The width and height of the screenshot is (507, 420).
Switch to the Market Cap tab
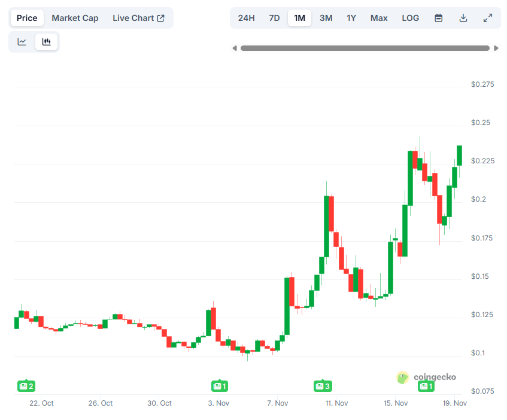click(75, 18)
